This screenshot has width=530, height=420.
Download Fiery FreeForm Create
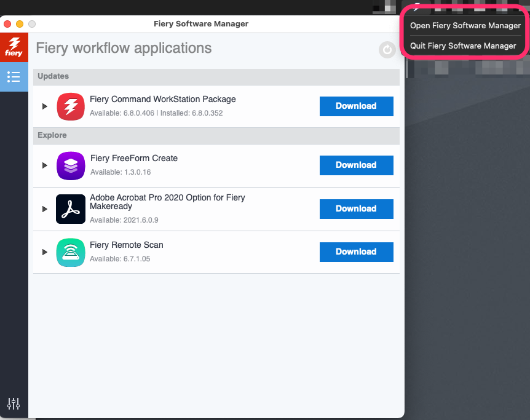coord(356,165)
